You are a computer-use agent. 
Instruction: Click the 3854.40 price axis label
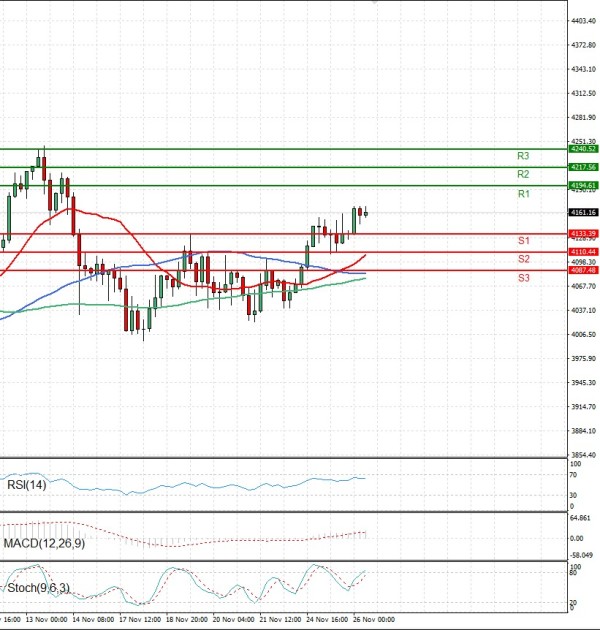pyautogui.click(x=583, y=456)
